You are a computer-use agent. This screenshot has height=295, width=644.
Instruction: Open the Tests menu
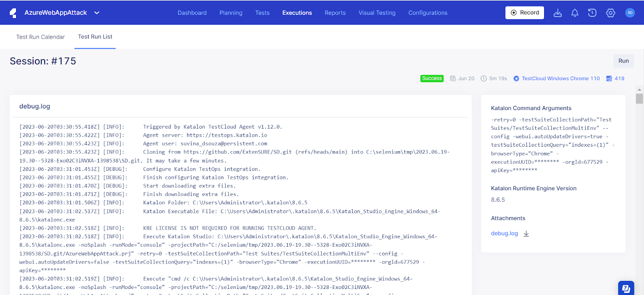click(x=262, y=13)
